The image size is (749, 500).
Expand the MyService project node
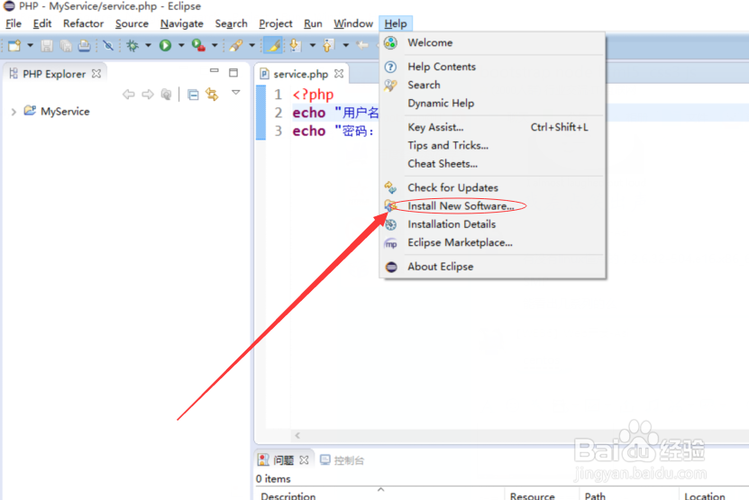tap(13, 112)
